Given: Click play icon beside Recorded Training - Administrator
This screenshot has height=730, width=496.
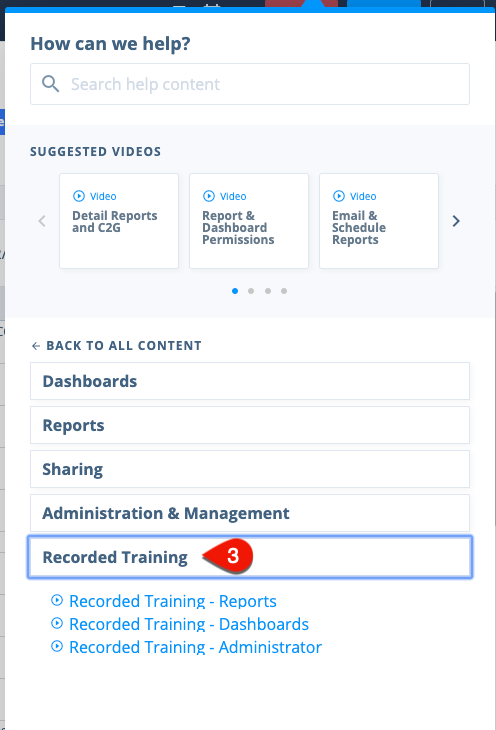Looking at the screenshot, I should [x=57, y=646].
